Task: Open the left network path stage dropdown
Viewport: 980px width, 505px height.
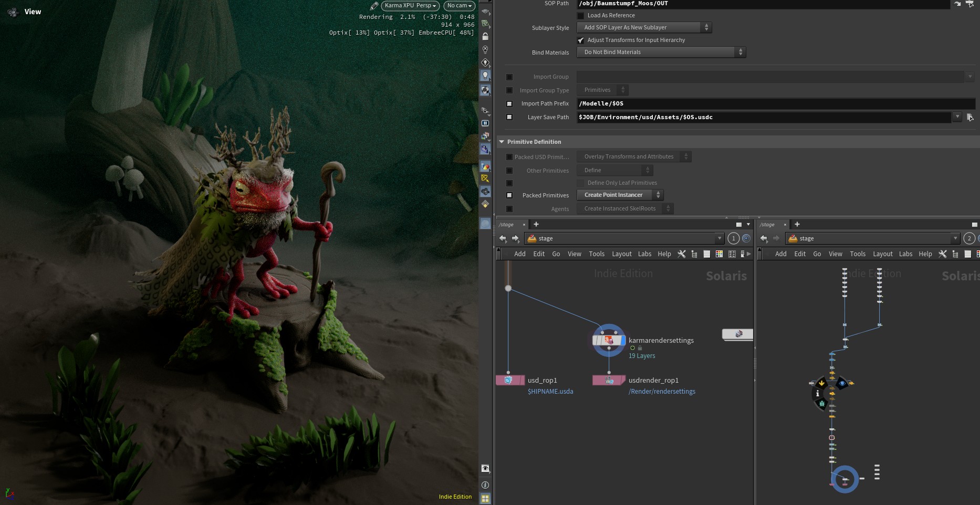Action: (x=720, y=238)
